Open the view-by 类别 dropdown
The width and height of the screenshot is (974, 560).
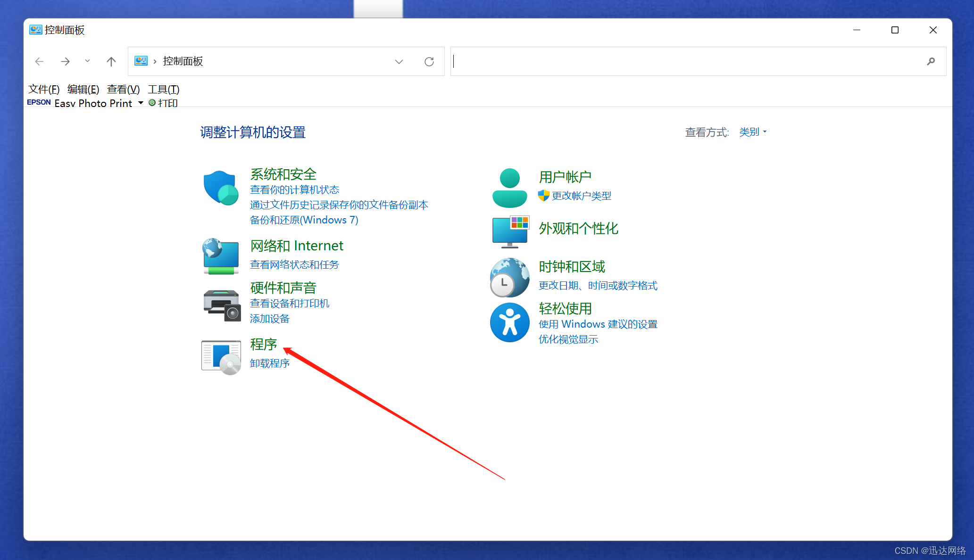click(x=753, y=132)
